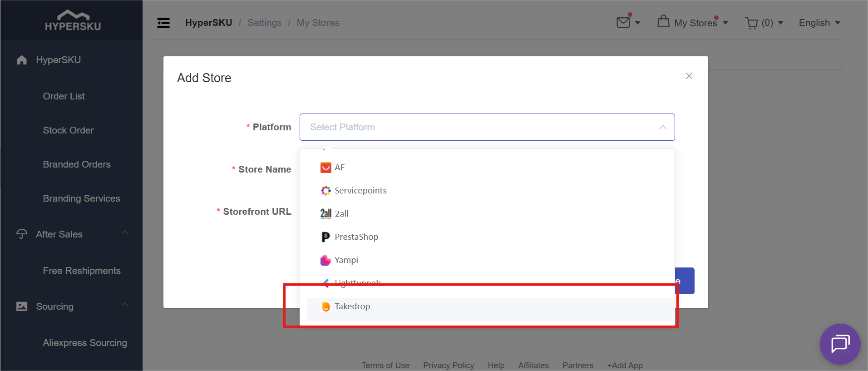Image resolution: width=868 pixels, height=371 pixels.
Task: Choose 2all platform option
Action: pyautogui.click(x=487, y=214)
